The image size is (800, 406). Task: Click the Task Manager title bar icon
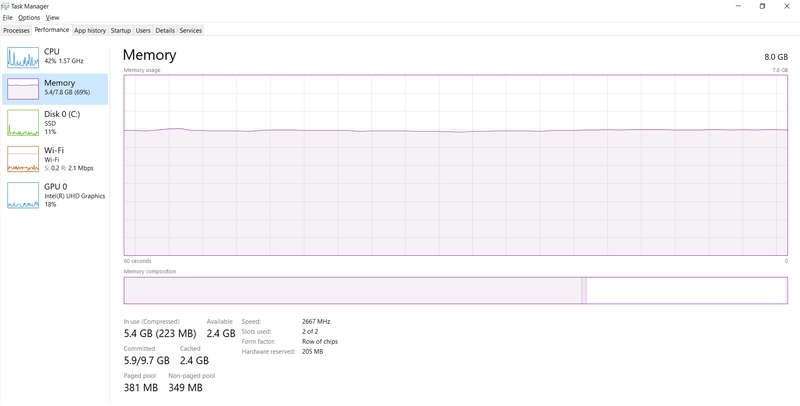[x=5, y=6]
